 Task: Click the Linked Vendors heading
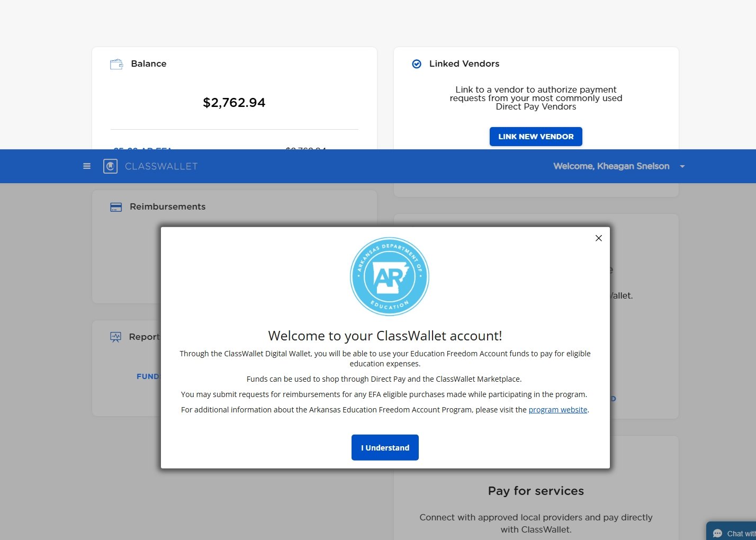464,64
